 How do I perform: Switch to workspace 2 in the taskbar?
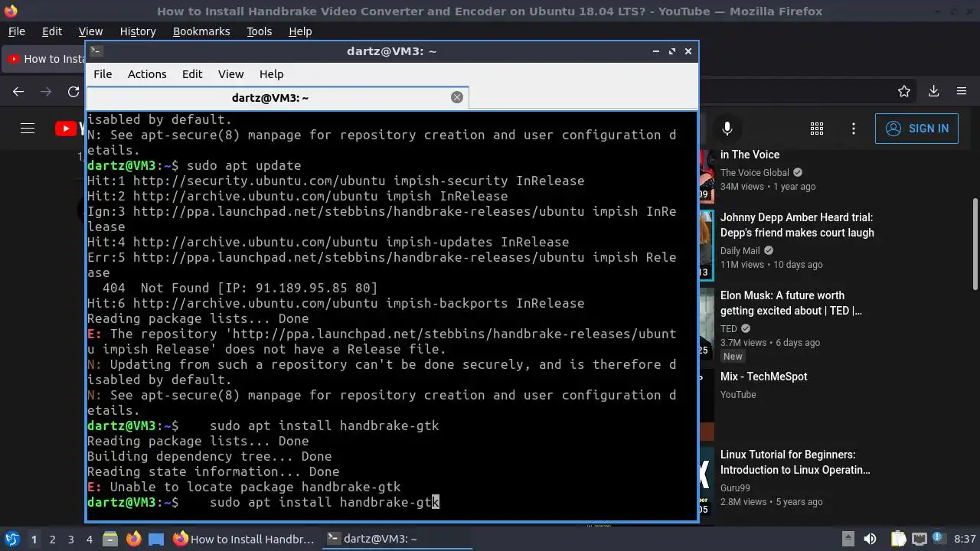pos(53,540)
